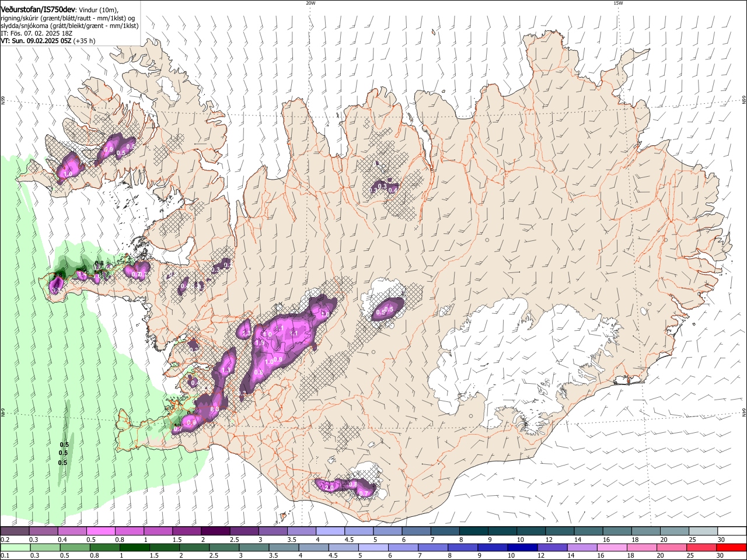Pick the palest green 0.1 rain swatch

[x=15, y=547]
